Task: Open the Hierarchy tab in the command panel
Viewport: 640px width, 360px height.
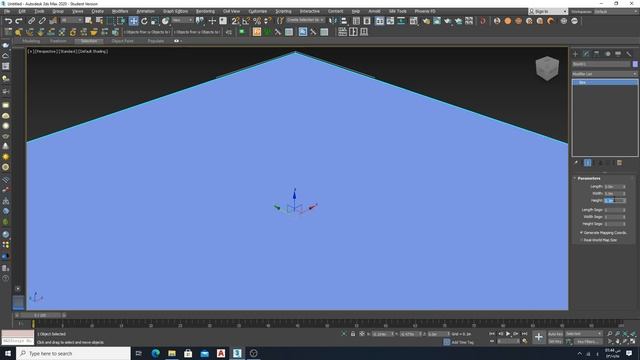Action: tap(597, 54)
